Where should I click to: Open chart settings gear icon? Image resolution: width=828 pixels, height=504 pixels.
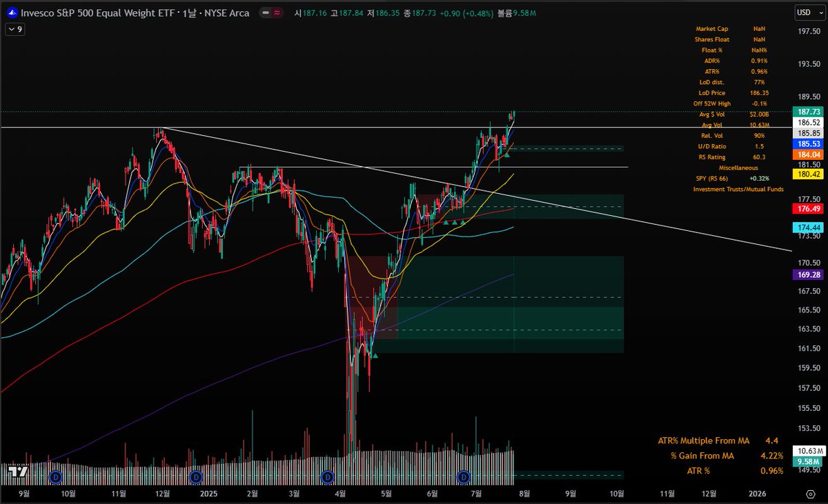click(811, 494)
